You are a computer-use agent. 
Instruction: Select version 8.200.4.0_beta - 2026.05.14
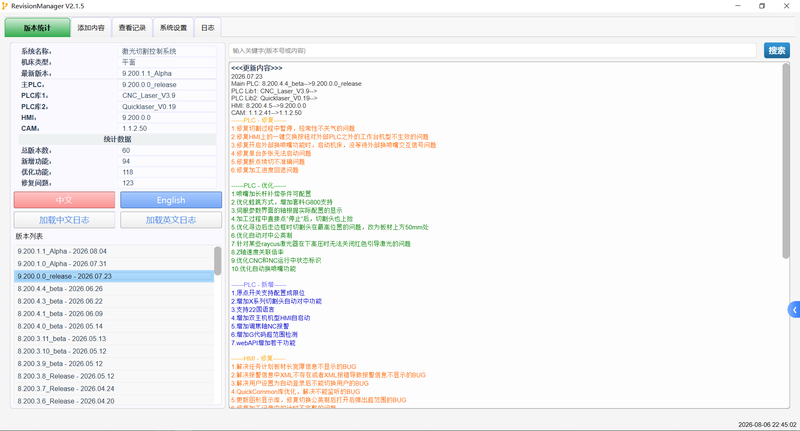114,326
